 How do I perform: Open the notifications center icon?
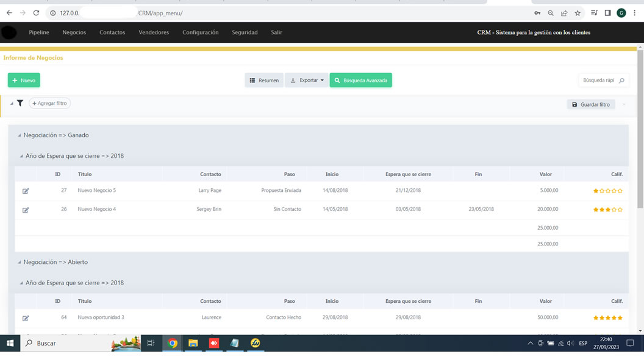click(630, 343)
